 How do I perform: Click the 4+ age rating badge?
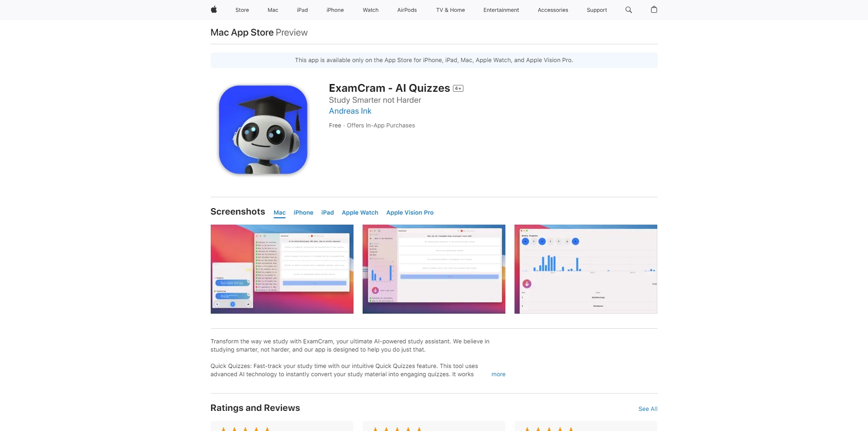coord(458,89)
